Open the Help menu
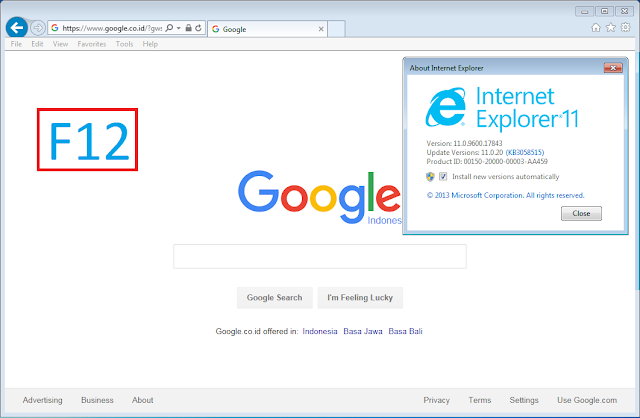Viewport: 640px width, 418px height. tap(150, 44)
